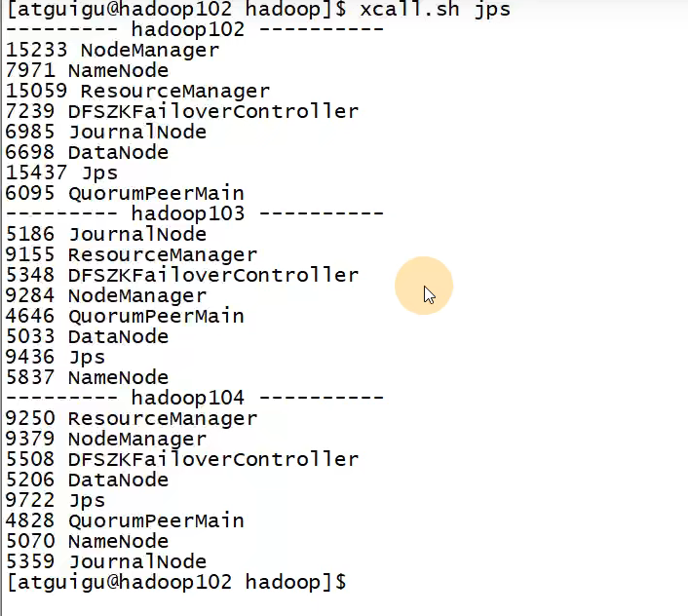Click the hadoop104 section header line
This screenshot has width=688, height=616.
(195, 398)
